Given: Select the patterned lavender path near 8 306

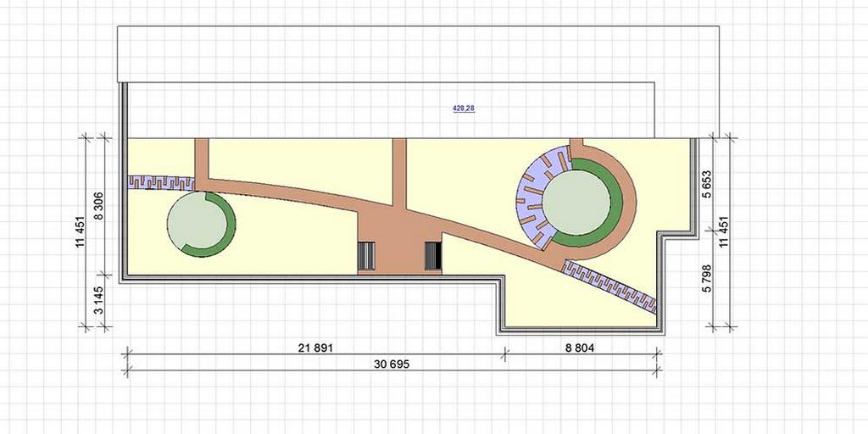Looking at the screenshot, I should [x=161, y=183].
